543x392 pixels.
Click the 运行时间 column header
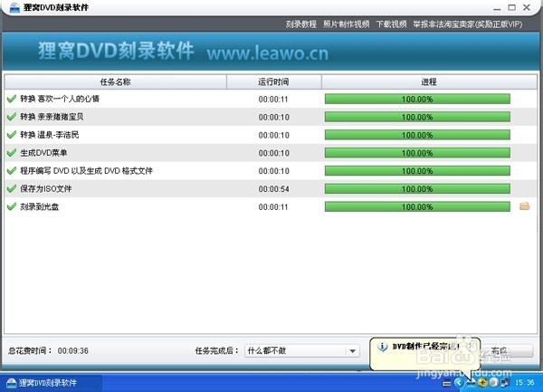(x=273, y=82)
